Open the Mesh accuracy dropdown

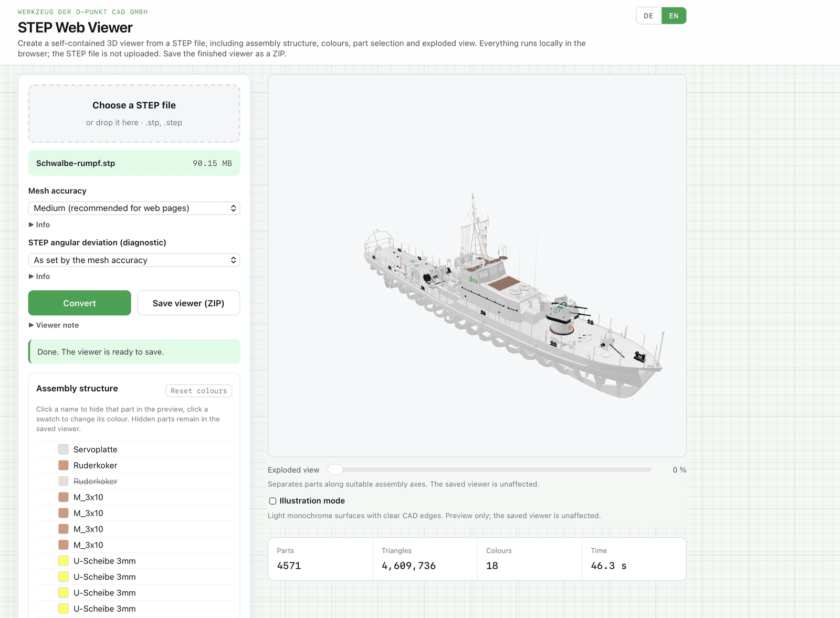[134, 208]
